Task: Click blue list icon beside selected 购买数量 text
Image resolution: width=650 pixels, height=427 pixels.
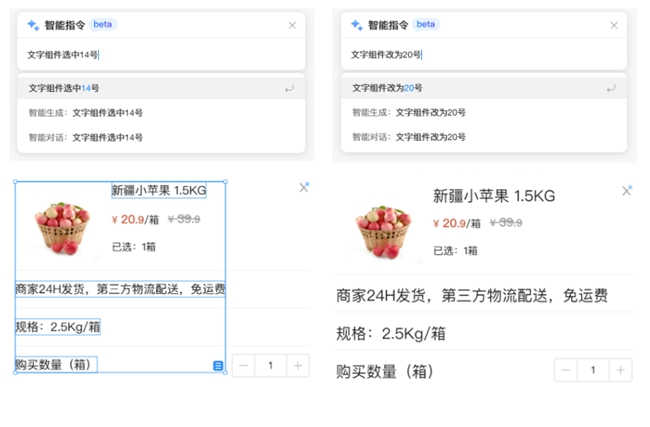Action: coord(218,366)
